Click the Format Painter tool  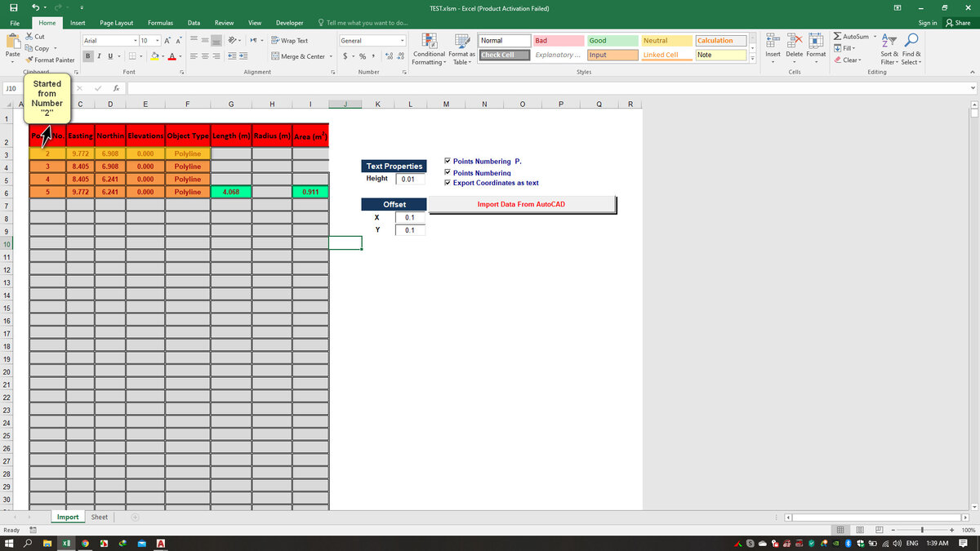(x=50, y=60)
